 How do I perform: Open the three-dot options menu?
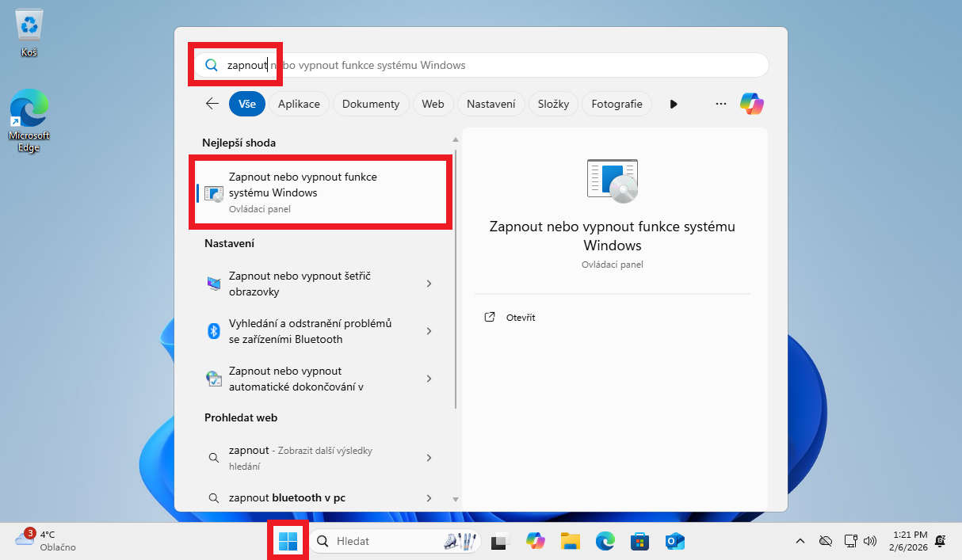click(720, 103)
